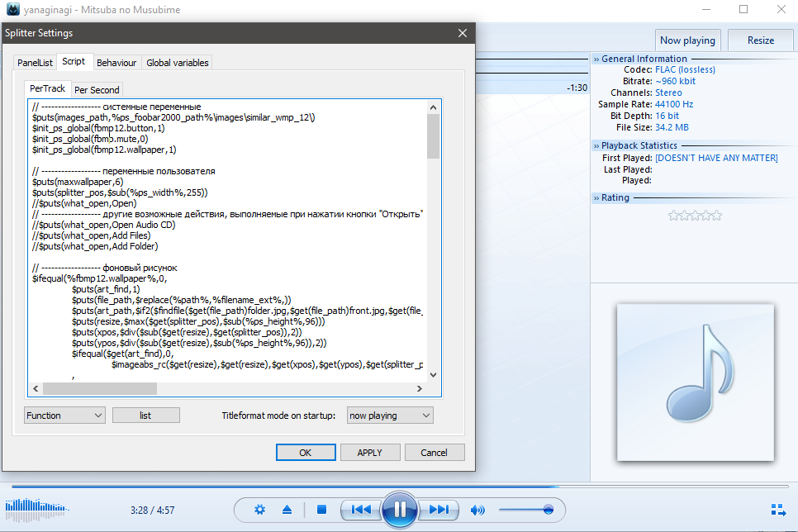The height and width of the screenshot is (532, 798).
Task: Collapse the Playback Statistics section
Action: click(596, 146)
